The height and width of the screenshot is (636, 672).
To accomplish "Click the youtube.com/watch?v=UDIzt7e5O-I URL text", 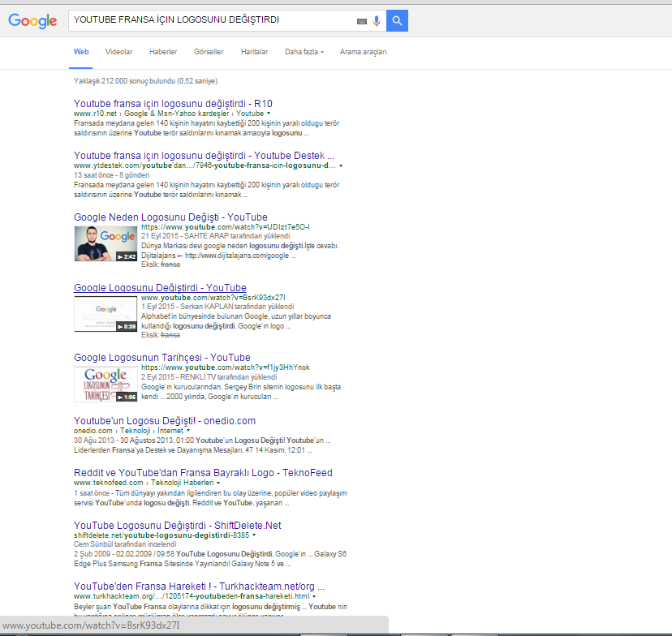I will pos(226,227).
